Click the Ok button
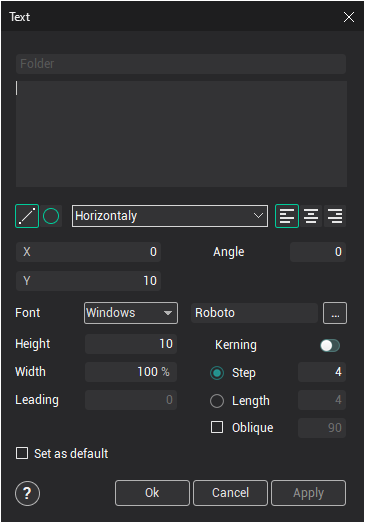 (152, 493)
